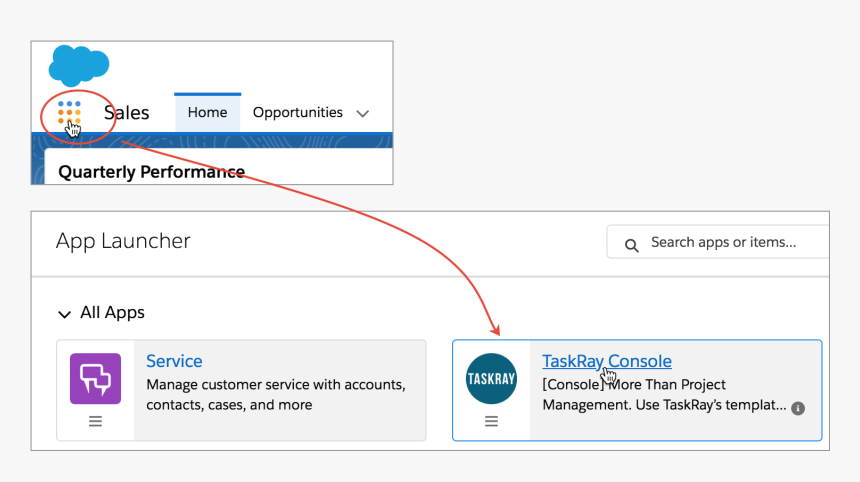Click the Search apps or items field
The image size is (860, 482).
(x=718, y=242)
